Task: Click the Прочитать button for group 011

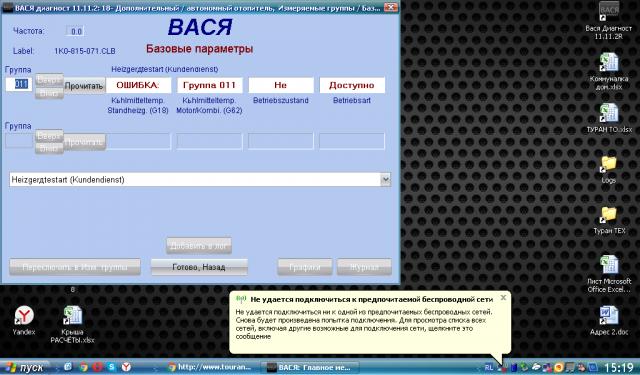Action: pos(84,86)
